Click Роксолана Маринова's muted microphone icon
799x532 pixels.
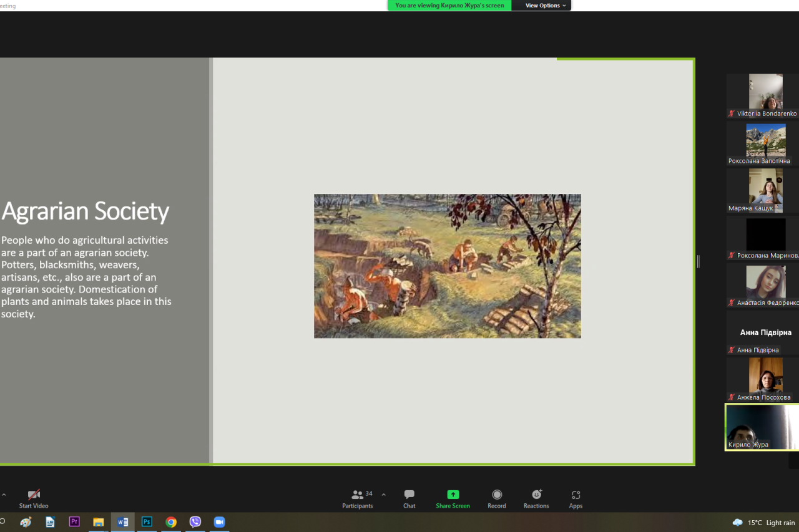pyautogui.click(x=732, y=255)
